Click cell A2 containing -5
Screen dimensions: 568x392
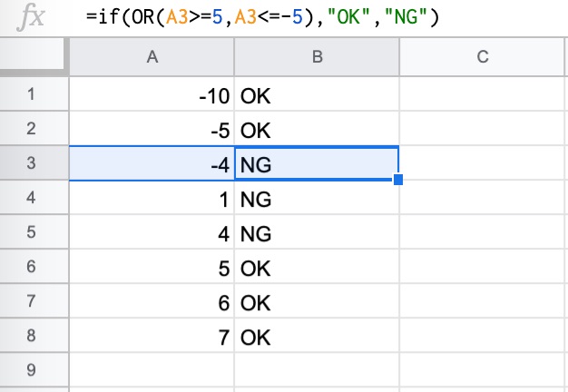[x=152, y=128]
